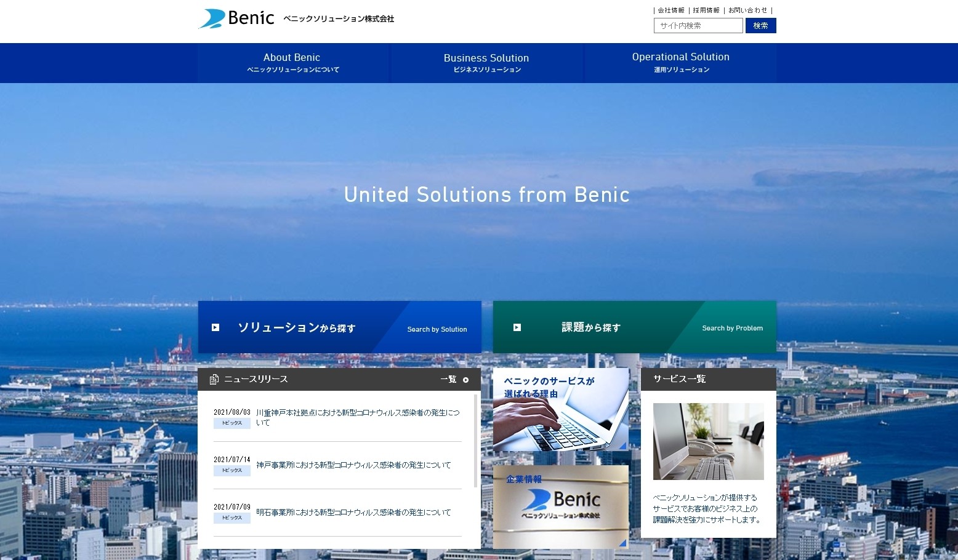Viewport: 958px width, 560px height.
Task: Click the 会社情報 link at top
Action: (671, 10)
